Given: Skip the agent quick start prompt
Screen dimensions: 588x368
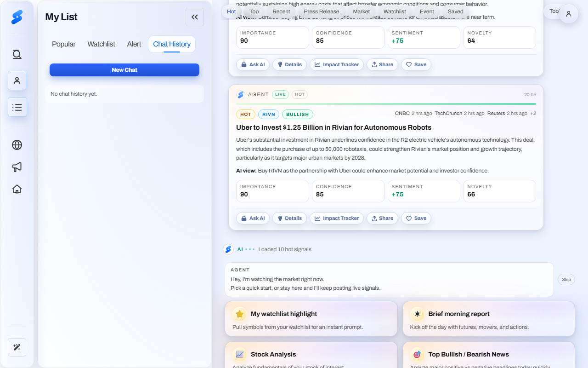Looking at the screenshot, I should 566,279.
